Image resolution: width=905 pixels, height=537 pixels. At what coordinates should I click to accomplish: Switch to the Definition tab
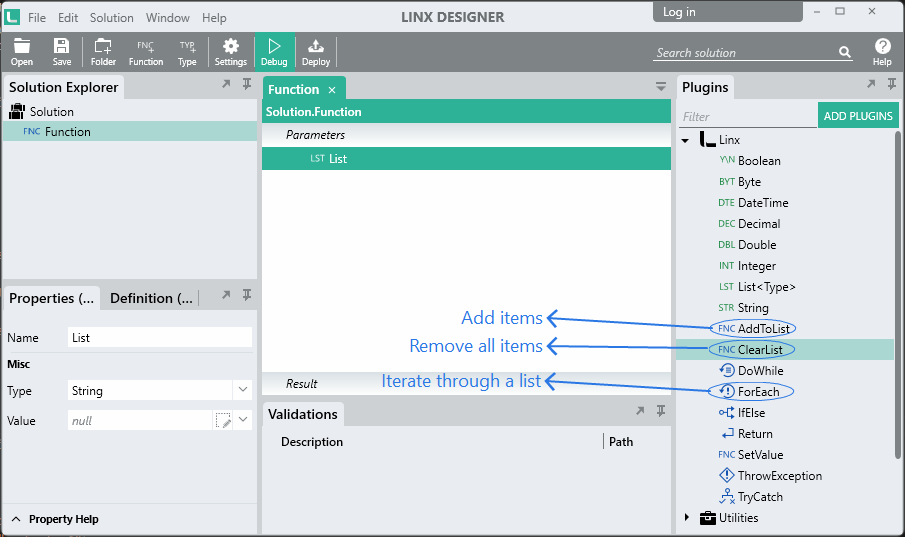[x=152, y=298]
